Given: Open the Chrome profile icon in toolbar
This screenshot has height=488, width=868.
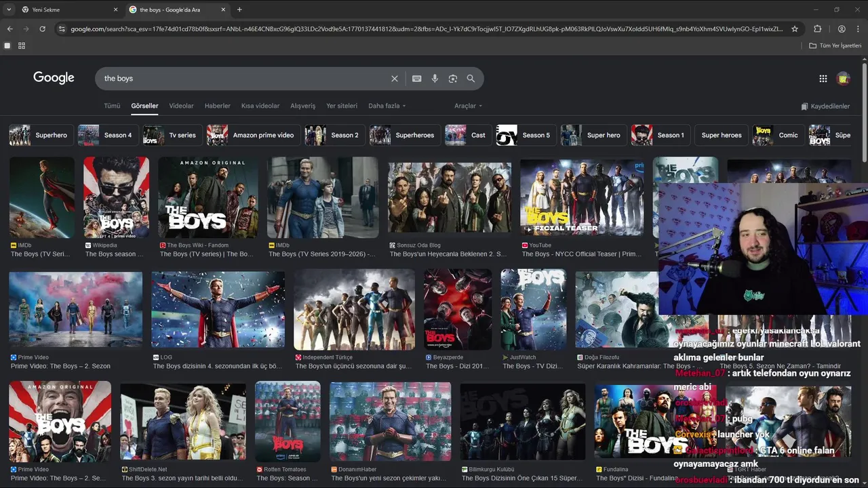Looking at the screenshot, I should (x=842, y=29).
